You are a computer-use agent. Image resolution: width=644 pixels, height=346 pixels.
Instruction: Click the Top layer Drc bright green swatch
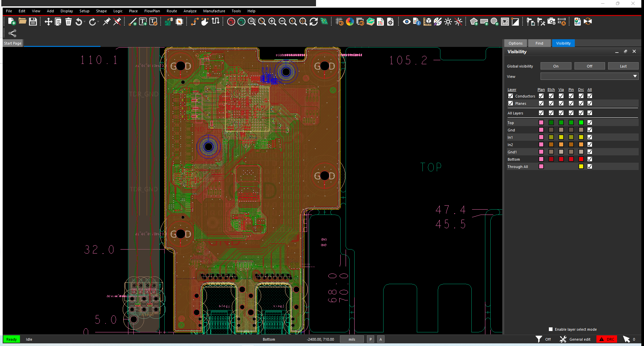coord(581,122)
